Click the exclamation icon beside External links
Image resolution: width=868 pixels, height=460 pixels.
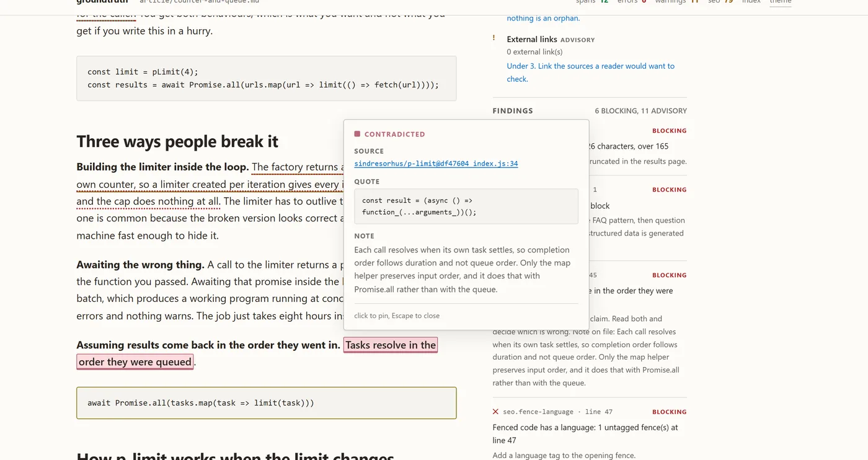(x=494, y=38)
